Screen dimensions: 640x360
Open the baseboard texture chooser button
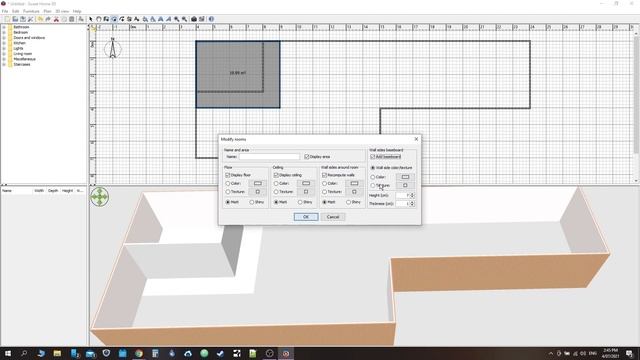click(x=405, y=185)
